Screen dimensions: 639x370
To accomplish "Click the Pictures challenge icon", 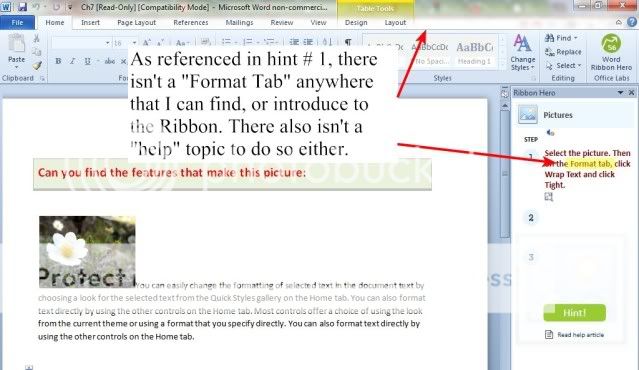I will point(528,115).
